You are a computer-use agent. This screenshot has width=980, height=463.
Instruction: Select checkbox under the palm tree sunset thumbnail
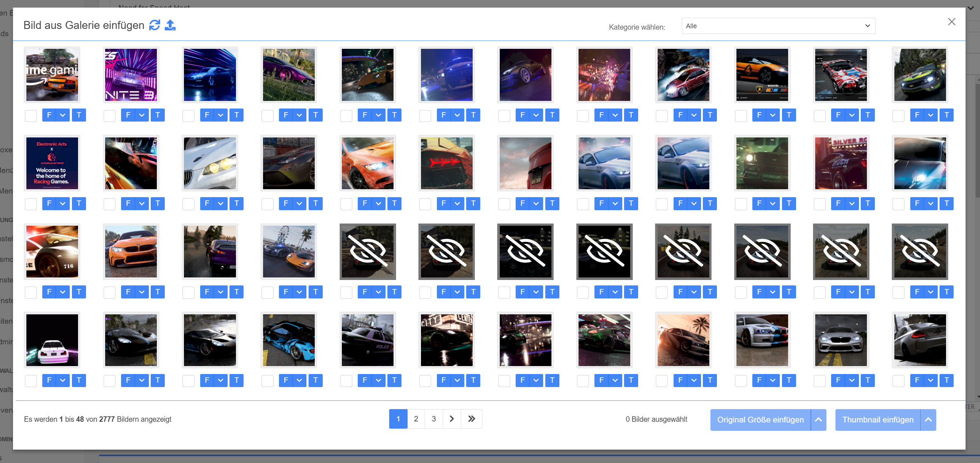(662, 381)
